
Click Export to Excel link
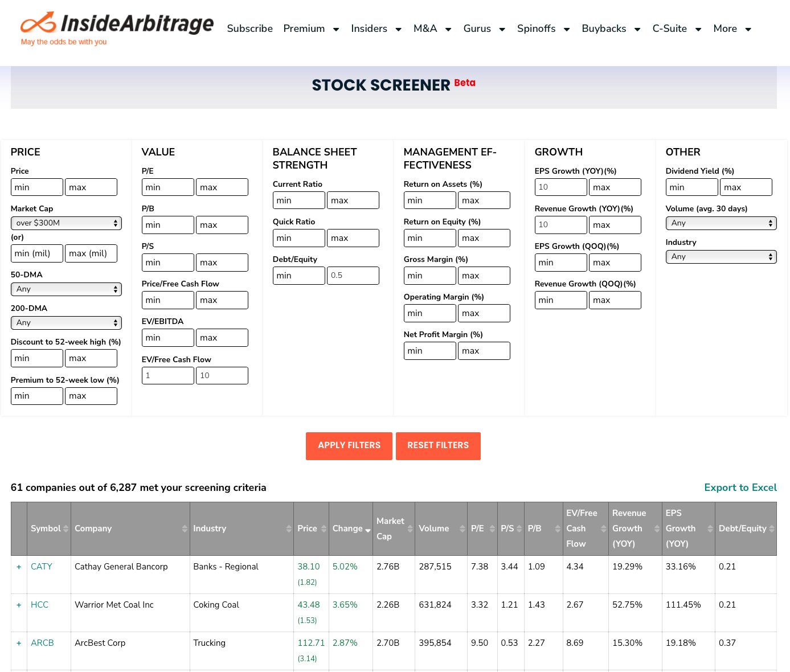740,487
